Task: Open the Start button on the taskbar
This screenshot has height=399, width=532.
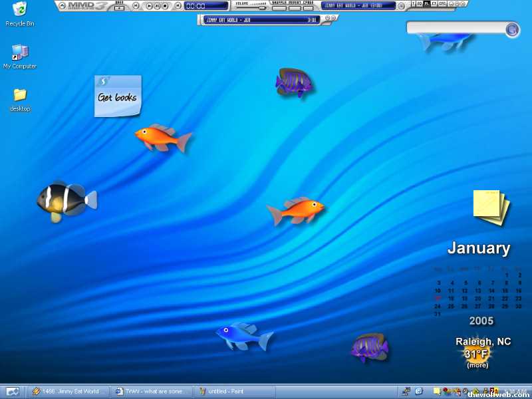Action: (13, 392)
